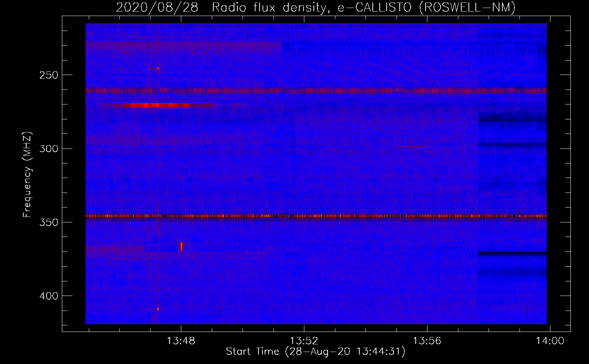This screenshot has height=364, width=589.
Task: Click the 13:52 time tick label
Action: click(x=304, y=341)
